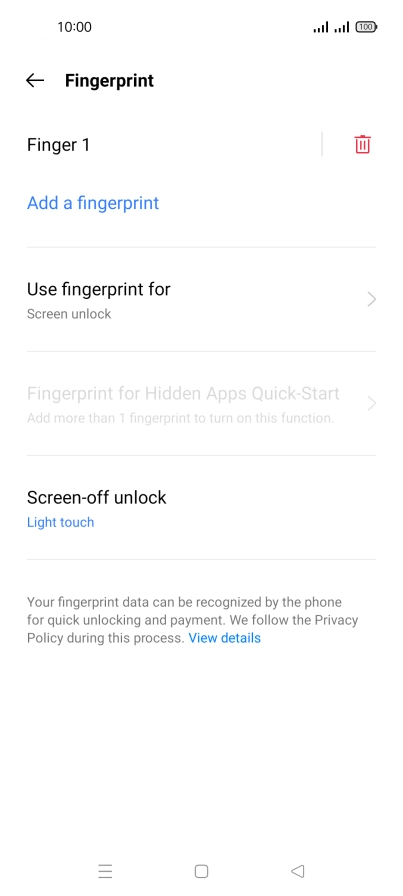The width and height of the screenshot is (403, 896).
Task: Tap the first signal strength icon
Action: tap(321, 27)
